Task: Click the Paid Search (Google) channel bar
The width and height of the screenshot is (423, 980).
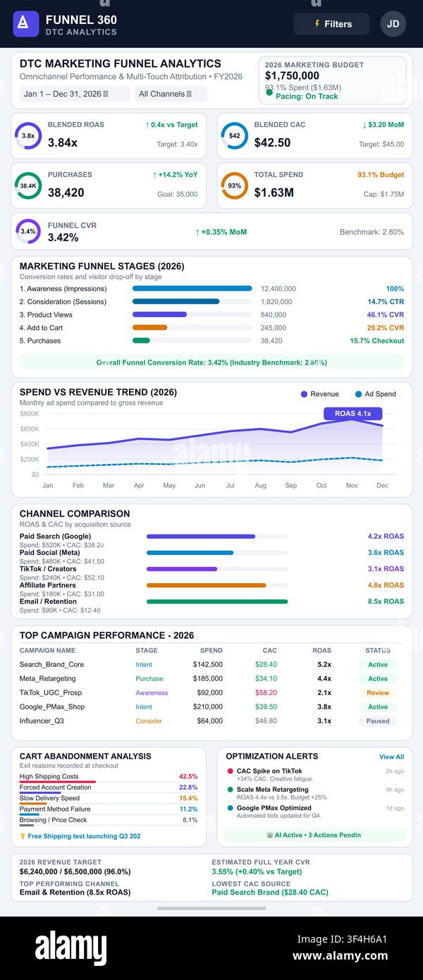Action: [x=201, y=536]
